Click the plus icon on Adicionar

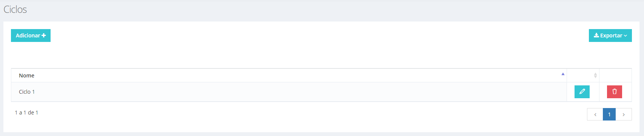coord(44,36)
